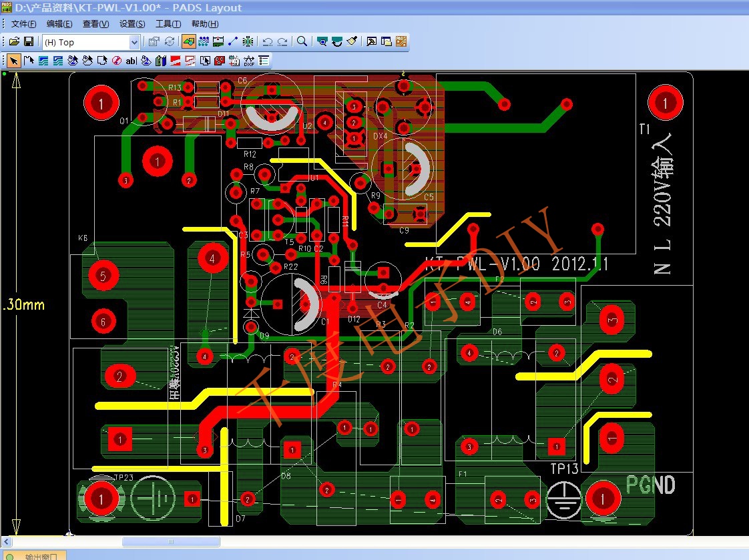Screen dimensions: 749x560
Task: Open the 帮助(H) menu
Action: coord(204,24)
